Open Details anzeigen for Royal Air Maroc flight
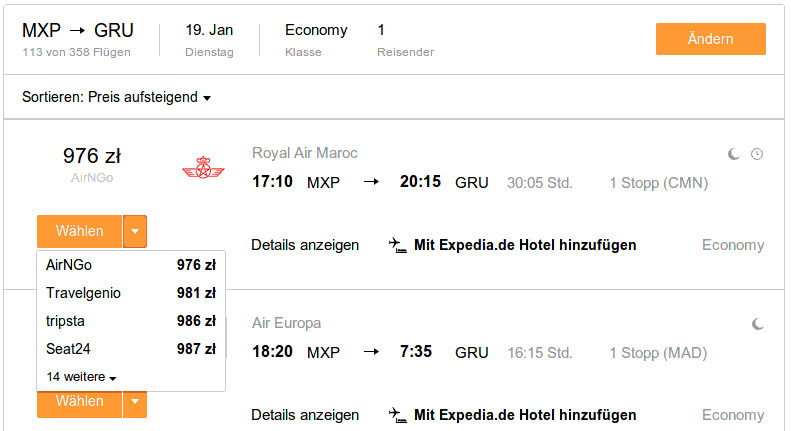Image resolution: width=791 pixels, height=431 pixels. 305,245
